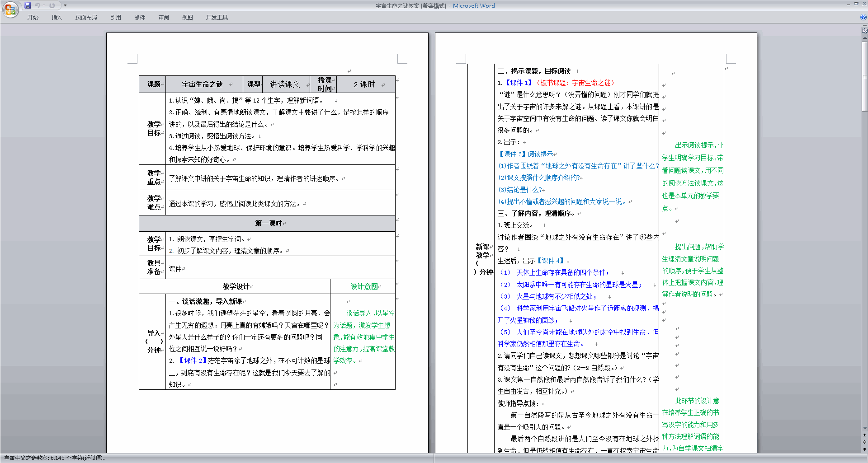
Task: Switch to the 视图 ribbon tab
Action: [x=188, y=17]
